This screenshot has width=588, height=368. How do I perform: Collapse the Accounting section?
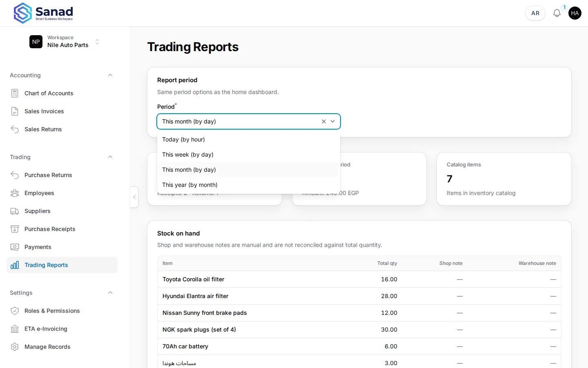[110, 75]
